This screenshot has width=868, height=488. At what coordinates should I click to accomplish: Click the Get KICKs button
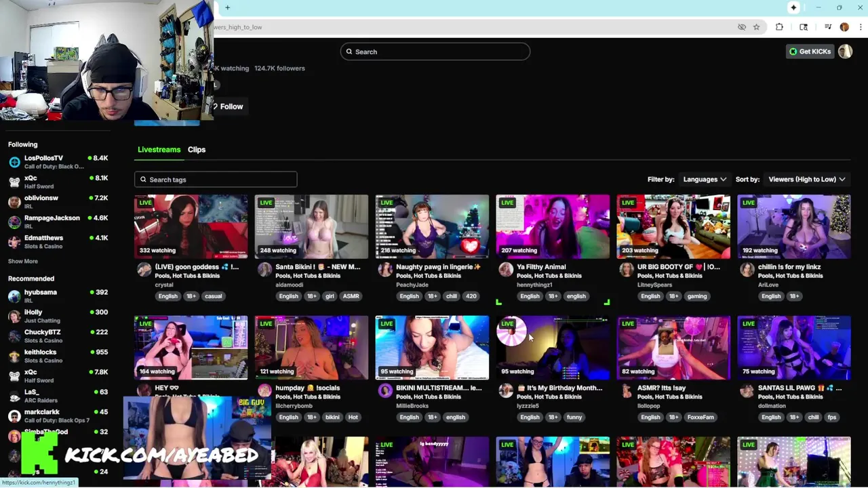810,52
